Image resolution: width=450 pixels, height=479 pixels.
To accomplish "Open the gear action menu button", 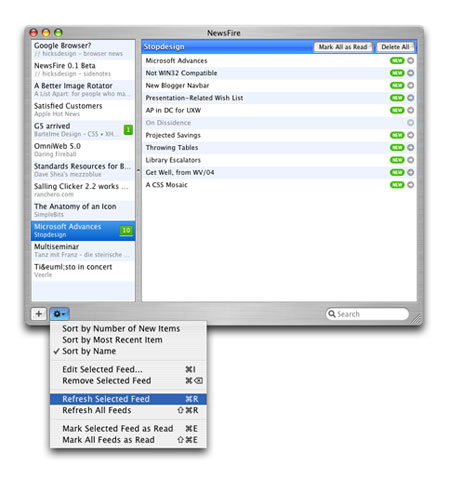I will (59, 314).
